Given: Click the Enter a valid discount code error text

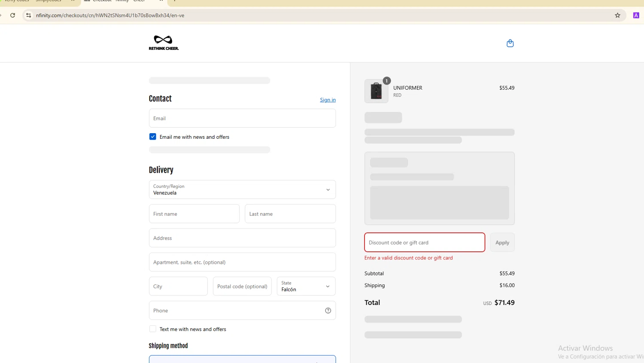Looking at the screenshot, I should point(408,258).
